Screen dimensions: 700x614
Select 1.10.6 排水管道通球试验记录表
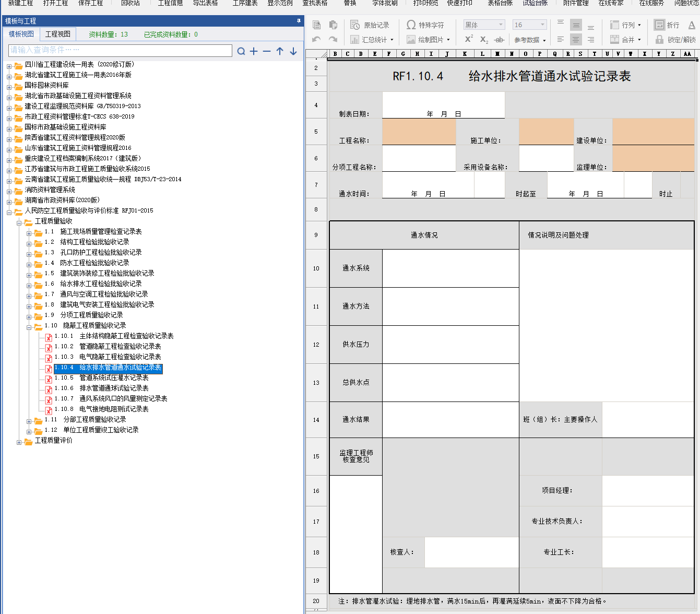click(101, 388)
